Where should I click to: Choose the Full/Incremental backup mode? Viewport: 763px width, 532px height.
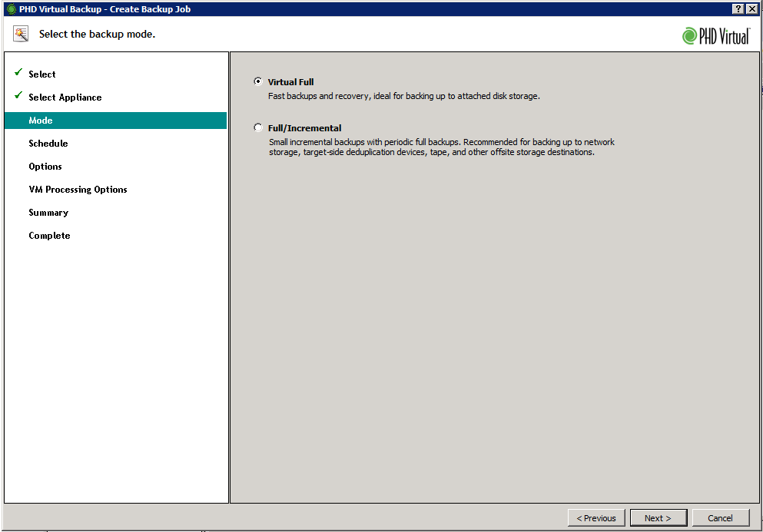(258, 128)
